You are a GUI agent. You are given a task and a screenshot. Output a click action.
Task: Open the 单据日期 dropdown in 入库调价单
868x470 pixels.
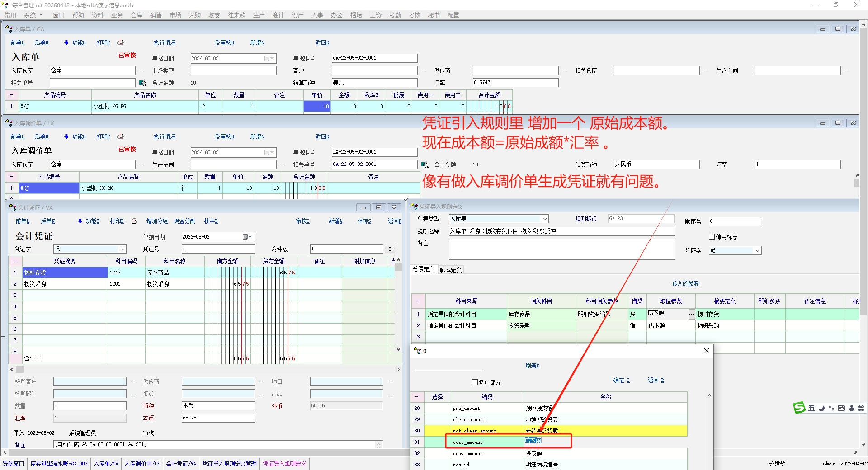click(x=269, y=152)
